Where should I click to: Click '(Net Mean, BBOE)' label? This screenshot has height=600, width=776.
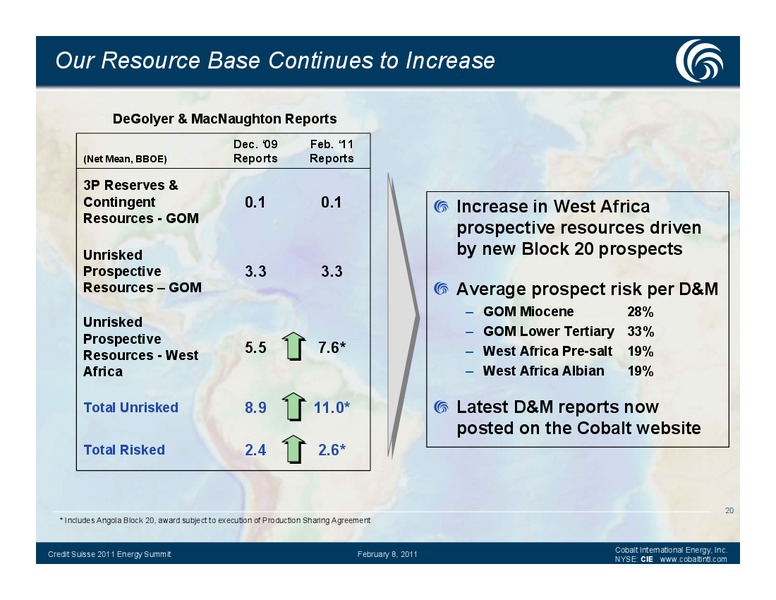pyautogui.click(x=125, y=159)
